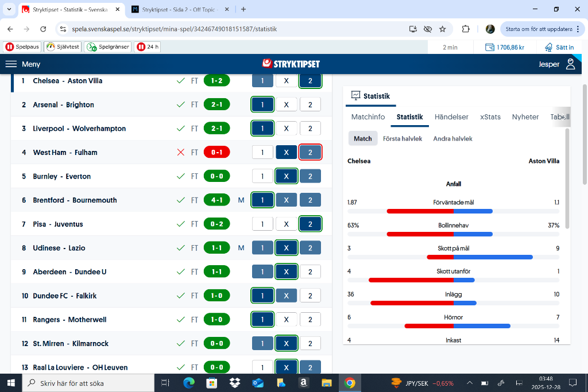Viewport: 588px width, 392px height.
Task: Bookmark page with the star icon
Action: click(442, 29)
